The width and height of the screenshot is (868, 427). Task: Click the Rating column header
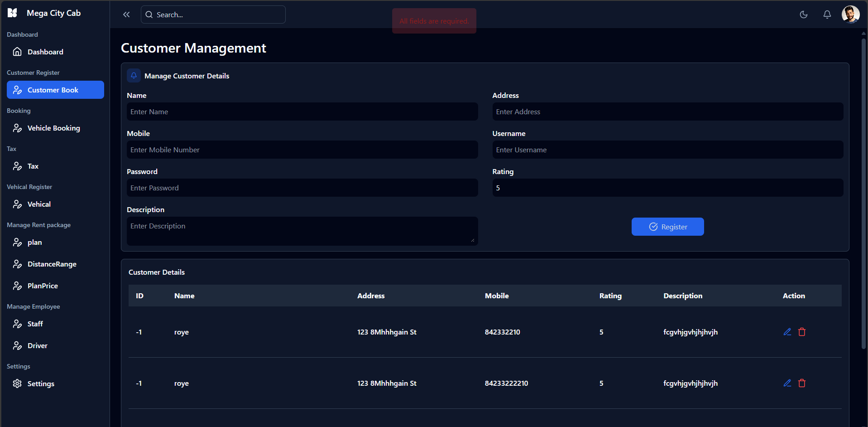610,296
